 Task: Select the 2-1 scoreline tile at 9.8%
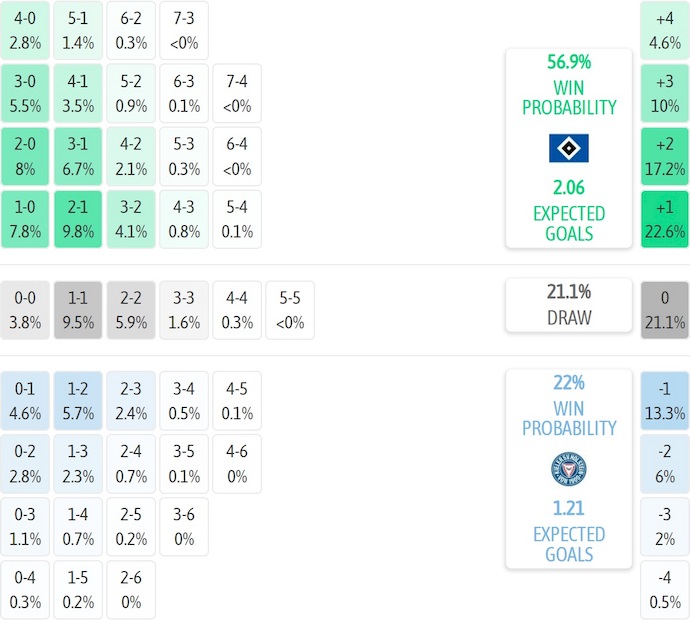point(78,219)
